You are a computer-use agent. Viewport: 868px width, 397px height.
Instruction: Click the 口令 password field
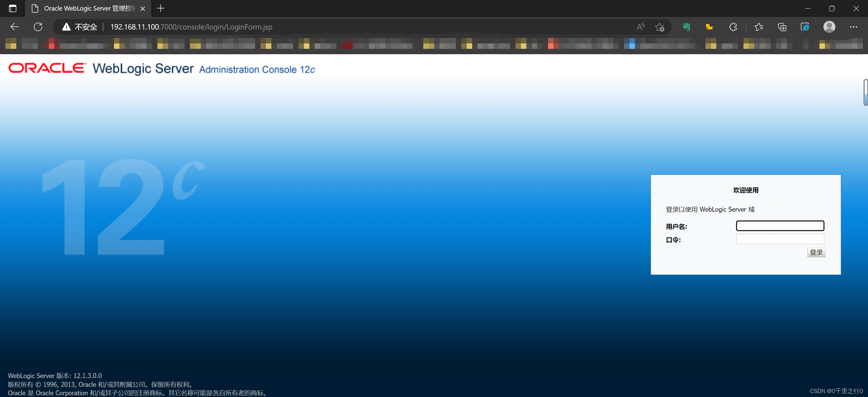tap(780, 239)
